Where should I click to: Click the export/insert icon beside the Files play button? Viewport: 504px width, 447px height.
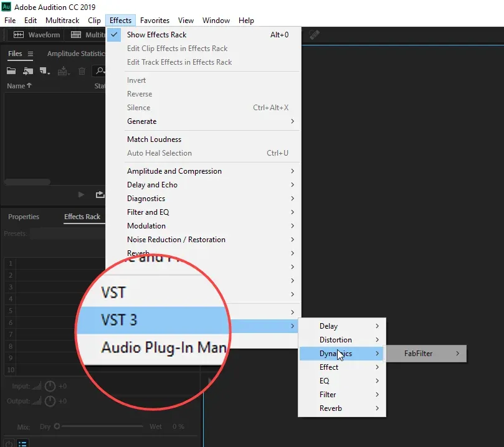(100, 195)
